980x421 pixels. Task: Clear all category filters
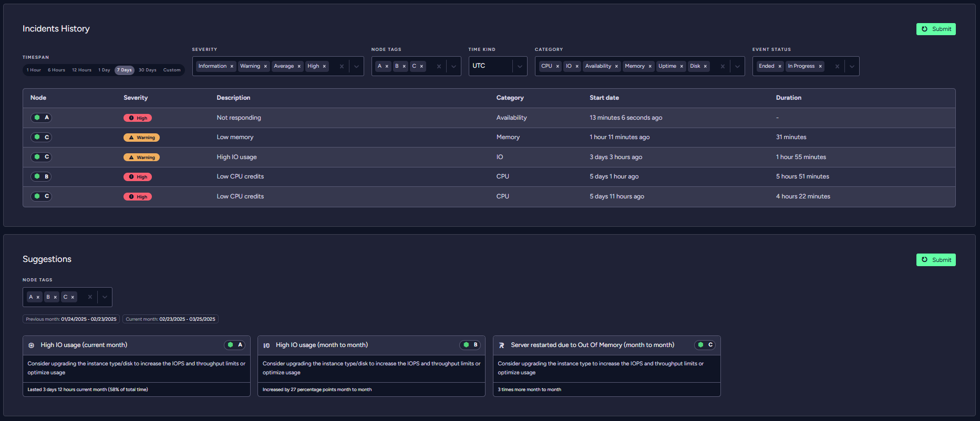pos(723,67)
